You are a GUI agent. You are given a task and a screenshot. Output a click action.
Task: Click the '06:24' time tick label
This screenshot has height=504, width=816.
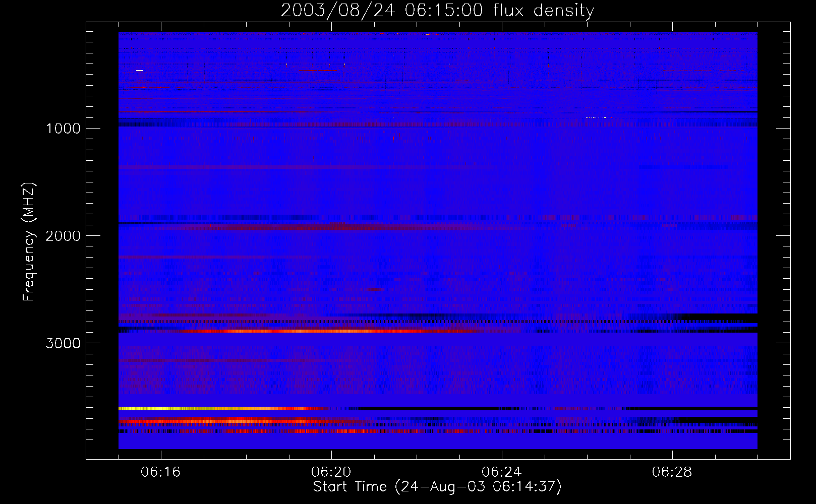(501, 472)
